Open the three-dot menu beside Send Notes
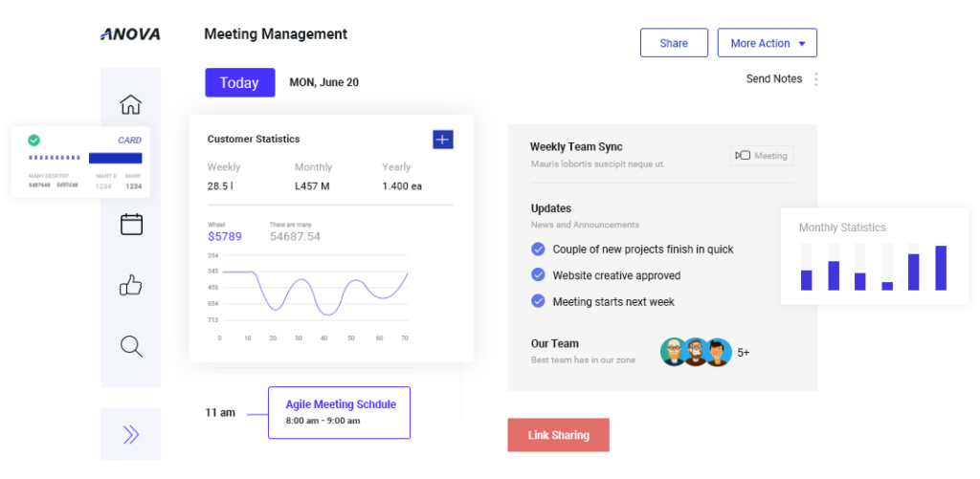 pyautogui.click(x=815, y=79)
